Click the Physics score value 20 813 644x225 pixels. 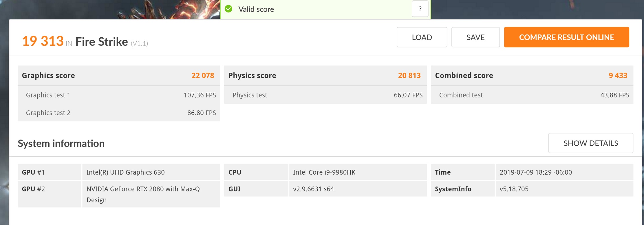pos(409,76)
